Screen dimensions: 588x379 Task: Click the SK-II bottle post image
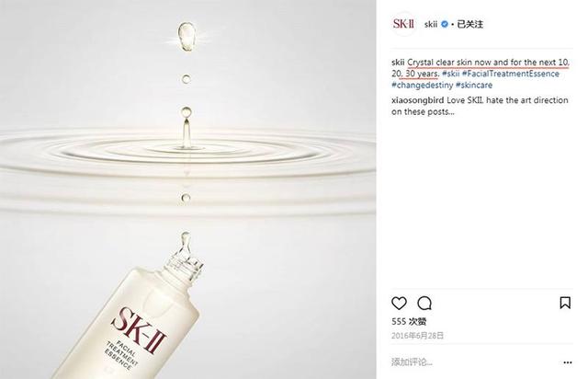pos(187,189)
